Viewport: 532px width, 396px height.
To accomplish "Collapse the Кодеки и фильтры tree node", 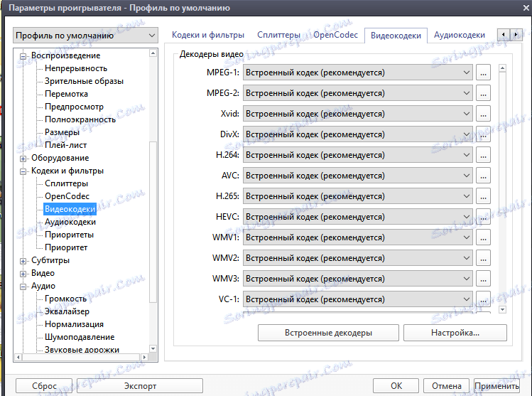I will click(x=23, y=171).
